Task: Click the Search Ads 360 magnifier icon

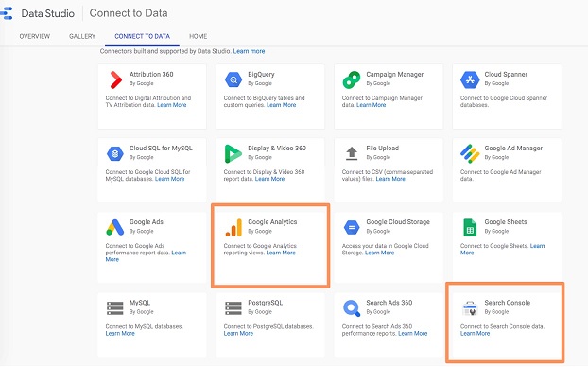Action: (352, 308)
